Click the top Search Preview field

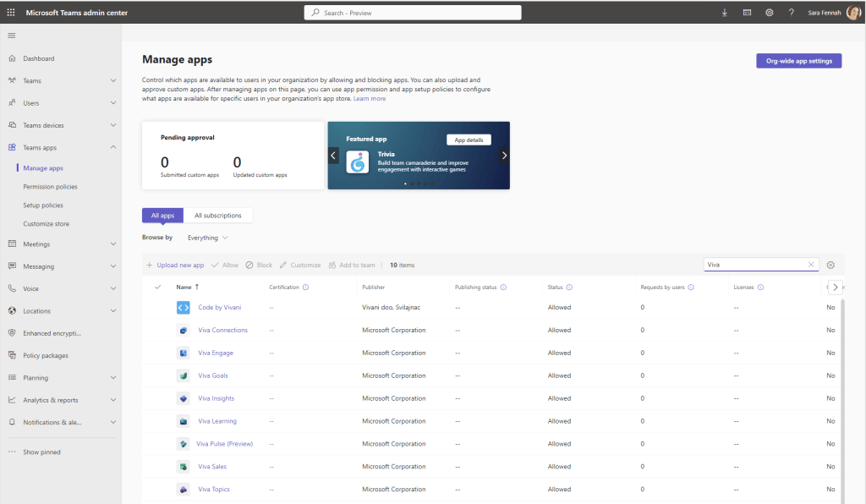(x=413, y=13)
